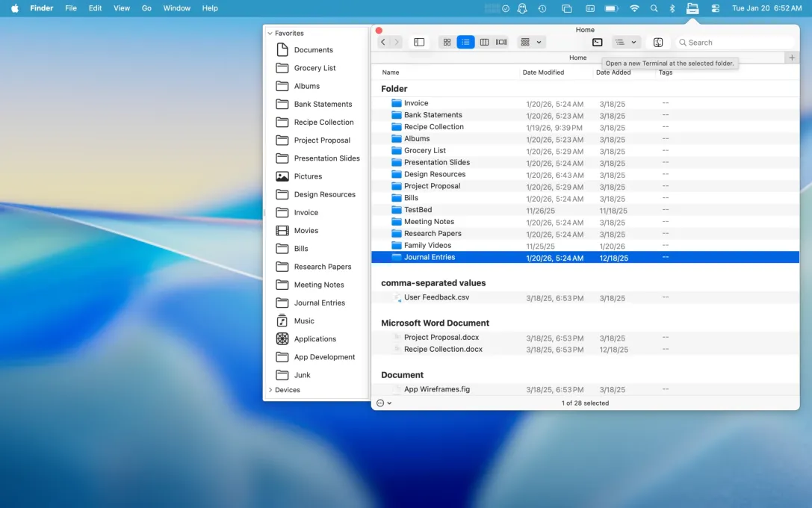This screenshot has height=508, width=812.
Task: Open the Edit menu
Action: pyautogui.click(x=95, y=8)
